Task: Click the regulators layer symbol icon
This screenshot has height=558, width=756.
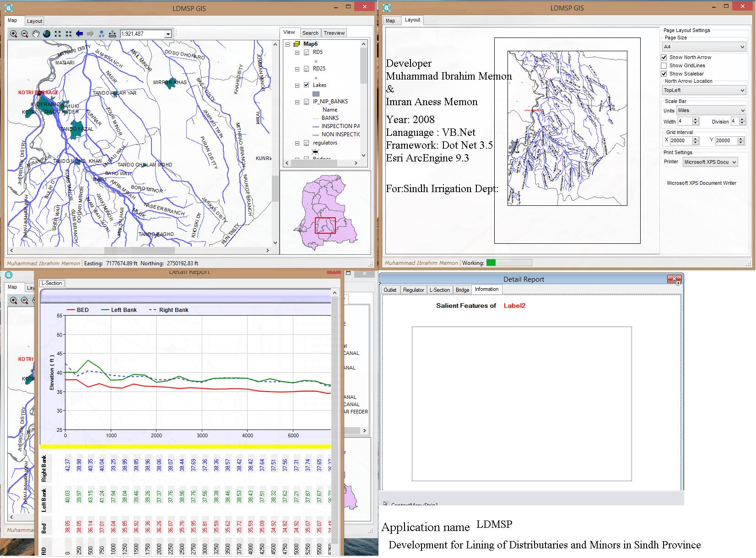Action: coord(315,151)
